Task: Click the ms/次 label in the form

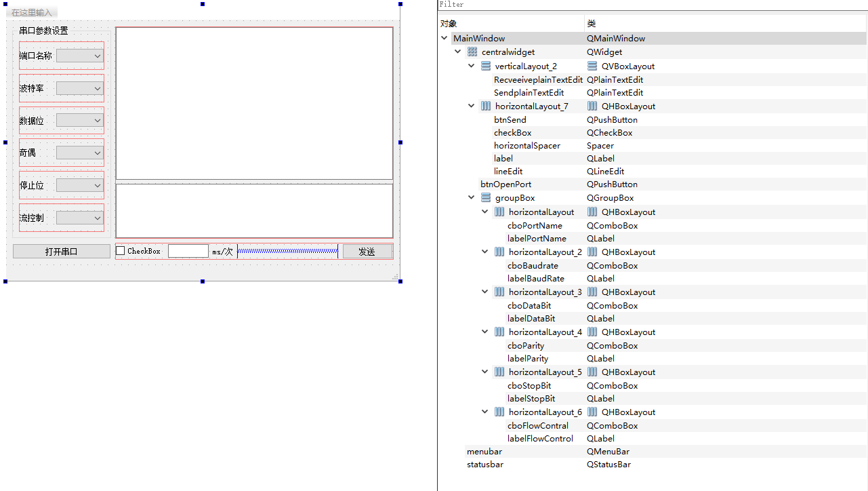Action: click(222, 252)
